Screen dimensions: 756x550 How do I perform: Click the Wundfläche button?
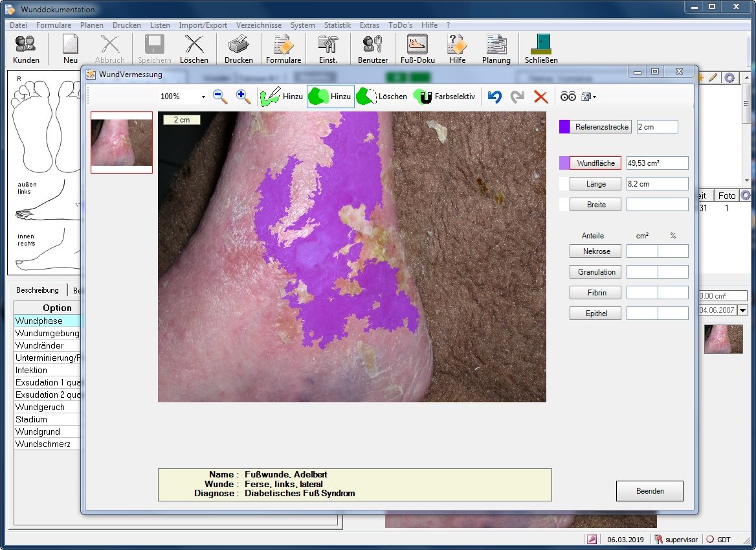coord(595,163)
